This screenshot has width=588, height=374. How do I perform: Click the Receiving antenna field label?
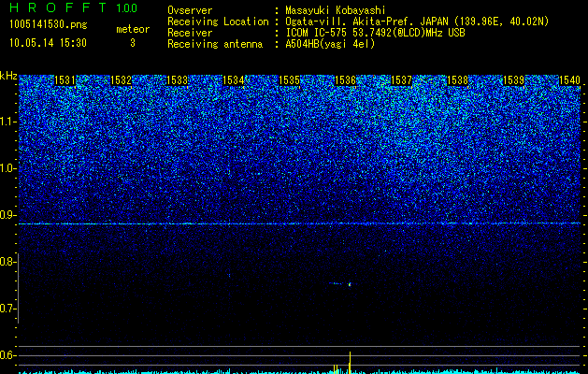click(215, 44)
